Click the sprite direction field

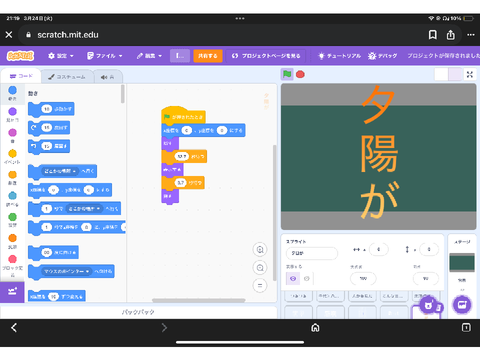click(426, 279)
